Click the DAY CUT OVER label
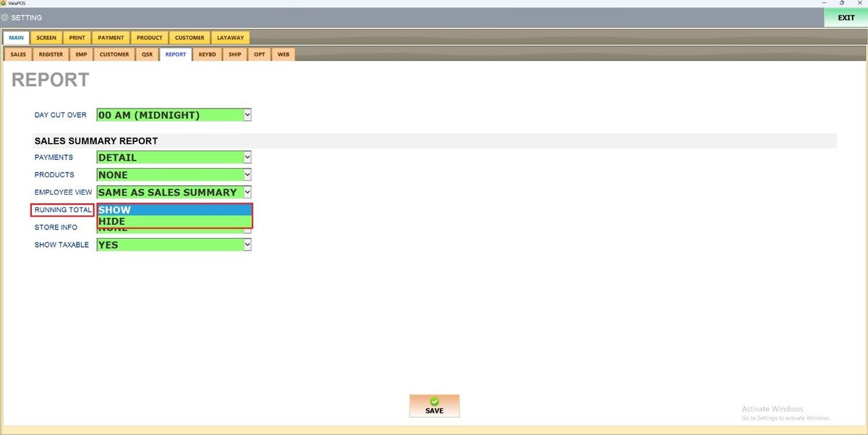 [x=61, y=115]
